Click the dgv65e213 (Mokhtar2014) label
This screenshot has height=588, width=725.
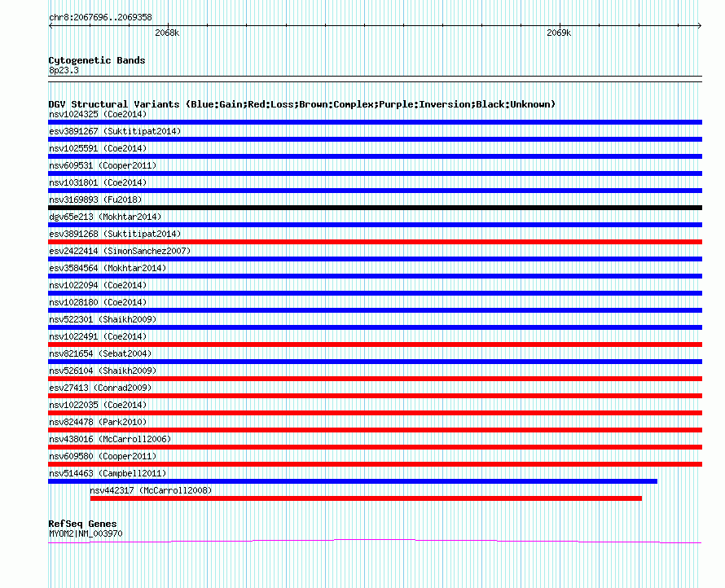tap(105, 217)
